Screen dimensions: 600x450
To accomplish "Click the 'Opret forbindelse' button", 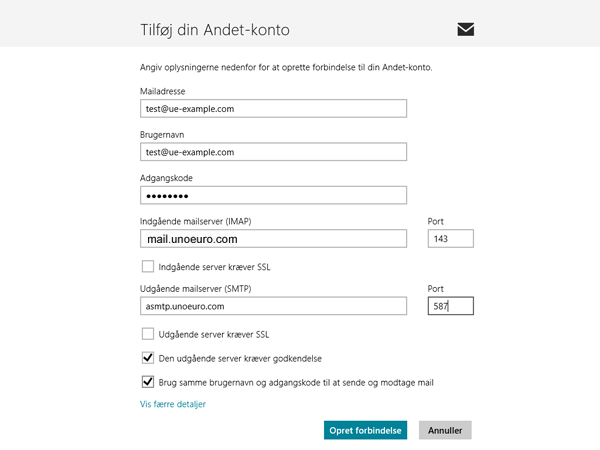I will pos(365,430).
